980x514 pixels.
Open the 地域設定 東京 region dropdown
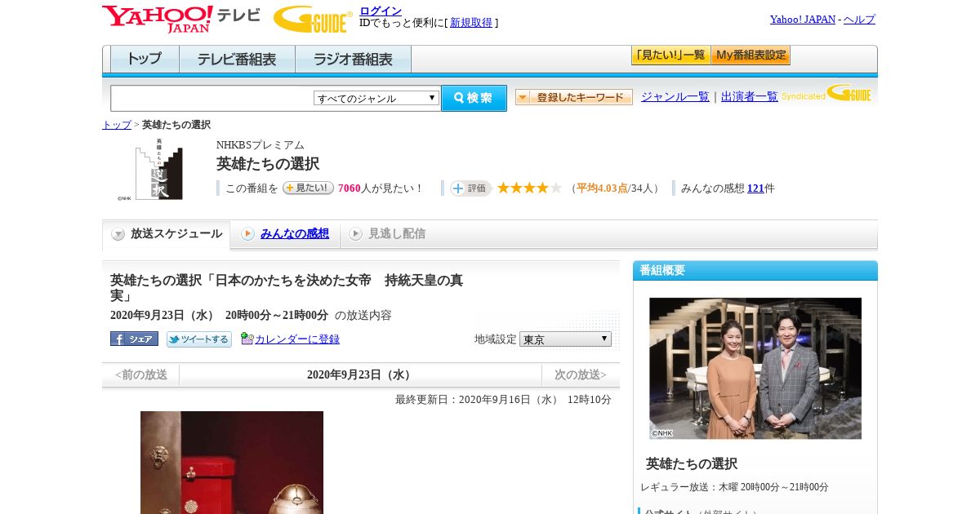[x=565, y=339]
